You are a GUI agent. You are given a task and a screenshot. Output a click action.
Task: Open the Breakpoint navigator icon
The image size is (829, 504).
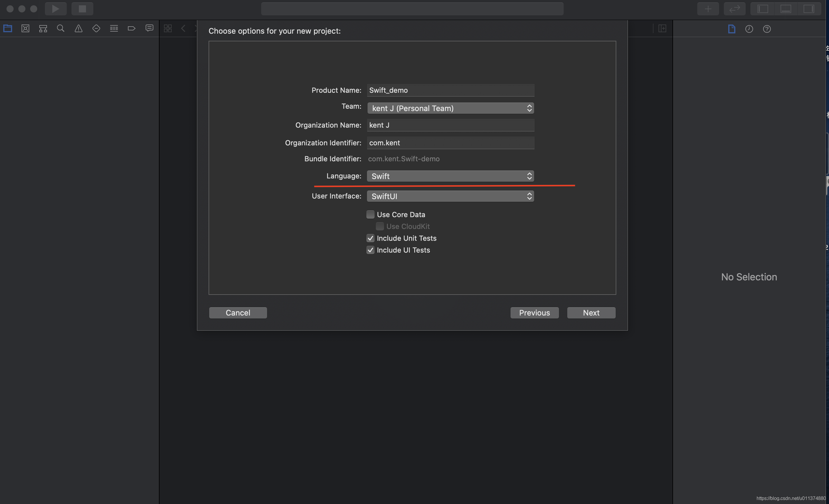131,29
